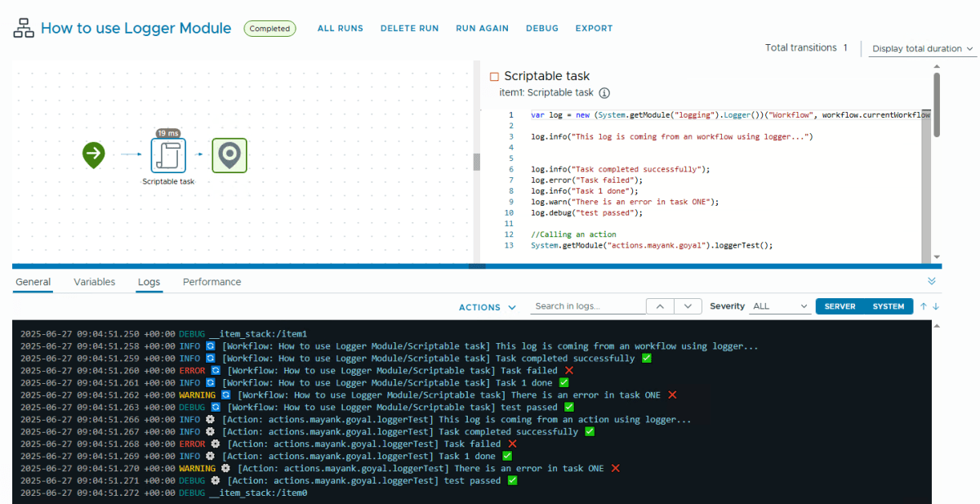
Task: Click the Completed status badge
Action: click(x=269, y=29)
